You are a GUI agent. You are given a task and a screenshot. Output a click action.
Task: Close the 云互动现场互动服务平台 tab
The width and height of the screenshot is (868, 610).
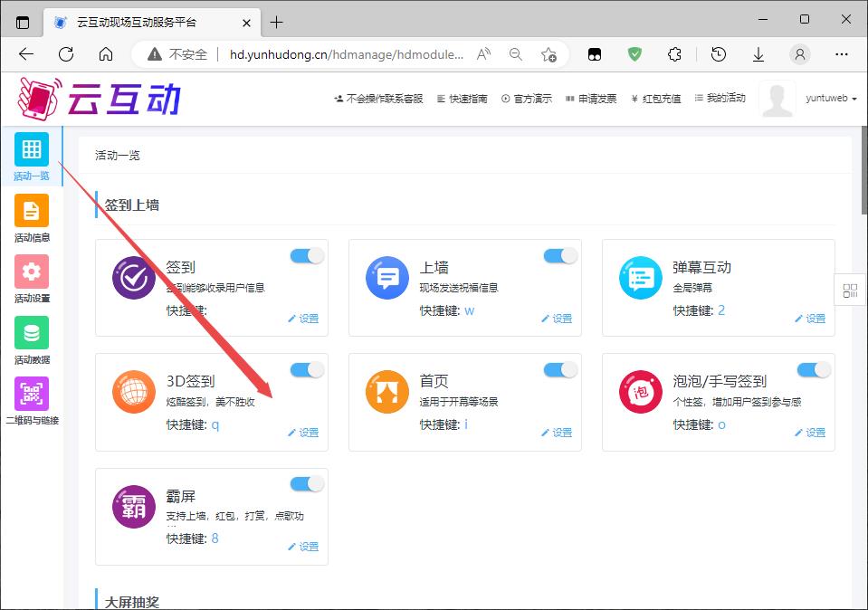coord(246,23)
